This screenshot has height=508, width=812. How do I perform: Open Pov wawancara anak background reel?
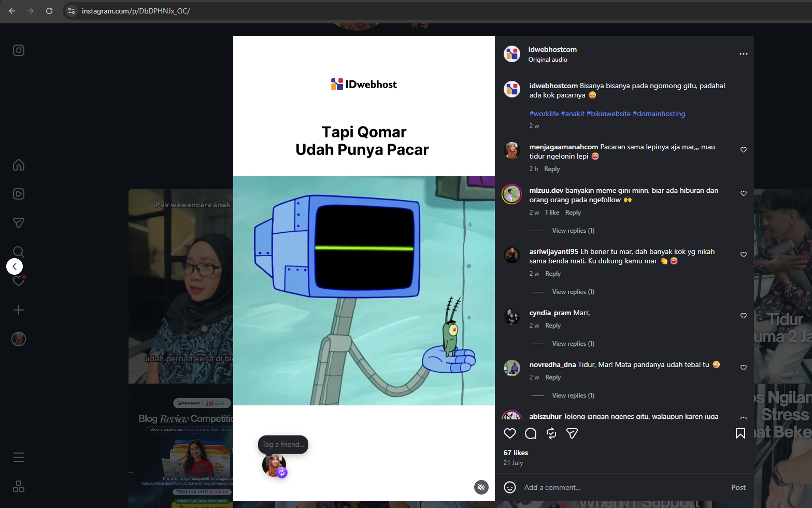coord(181,286)
